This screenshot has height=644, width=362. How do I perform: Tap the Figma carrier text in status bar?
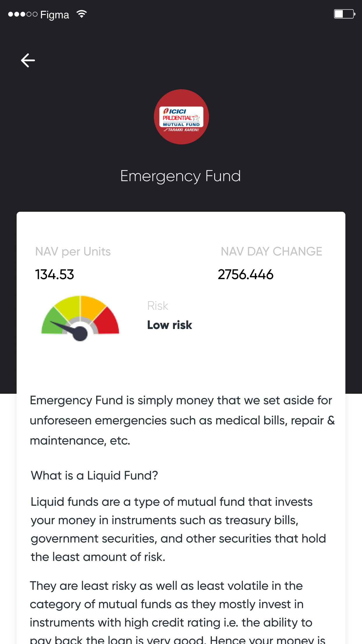pos(55,15)
